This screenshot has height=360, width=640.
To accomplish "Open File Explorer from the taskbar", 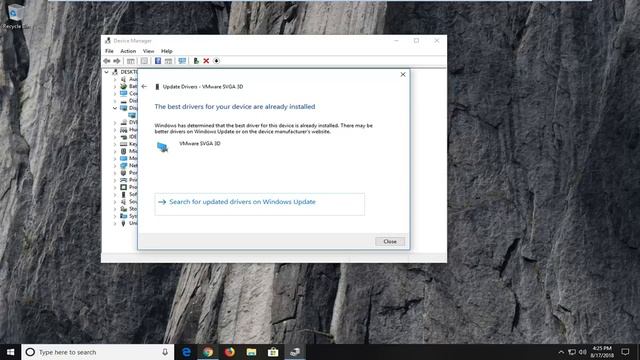I will (x=251, y=352).
